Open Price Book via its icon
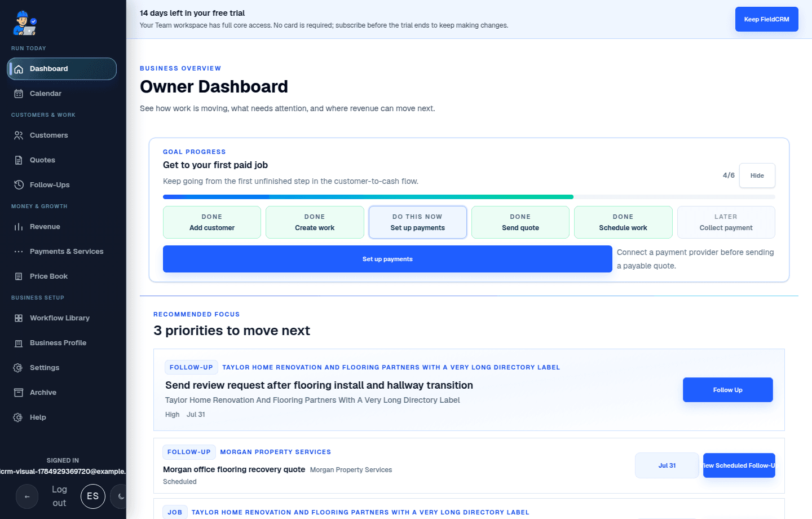The width and height of the screenshot is (812, 519). pyautogui.click(x=19, y=276)
